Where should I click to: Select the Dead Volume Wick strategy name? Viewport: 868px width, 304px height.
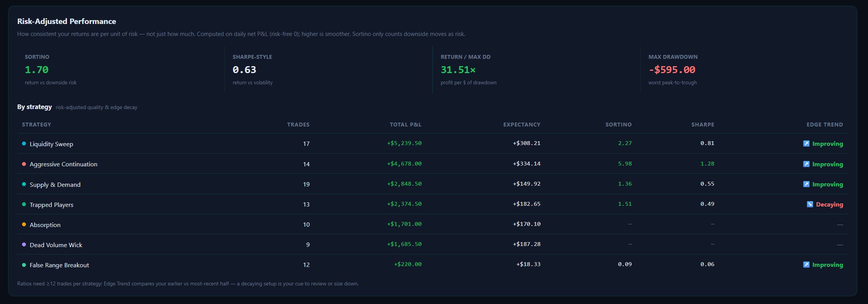tap(56, 245)
